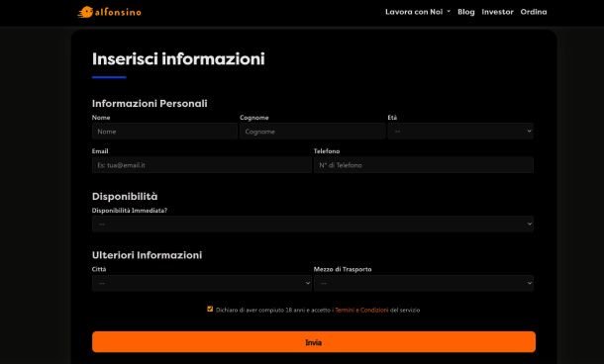Click the Alfonsino logo
The image size is (604, 364).
point(109,12)
